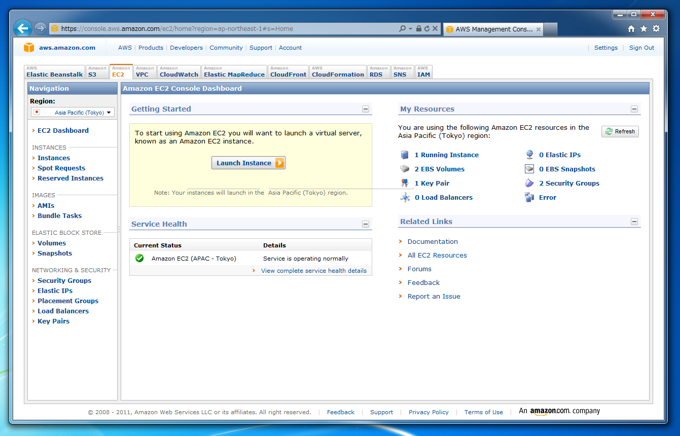680x436 pixels.
Task: Click the search magnifier icon in address bar
Action: tap(402, 29)
